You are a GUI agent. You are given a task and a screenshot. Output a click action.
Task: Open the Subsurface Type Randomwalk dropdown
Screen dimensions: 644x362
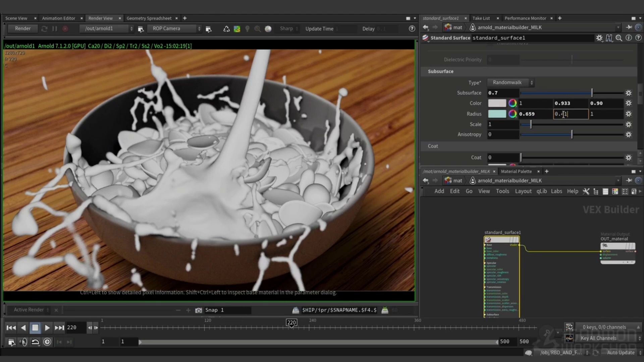click(x=511, y=82)
